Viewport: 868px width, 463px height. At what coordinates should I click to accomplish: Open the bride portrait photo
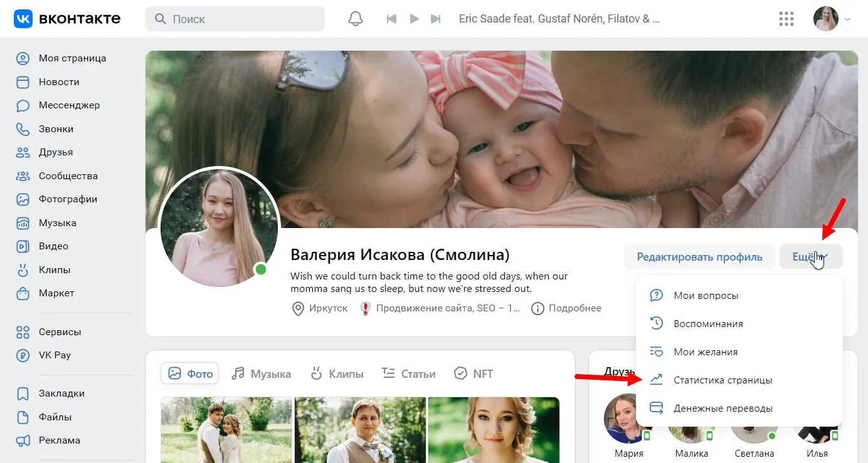pos(494,430)
